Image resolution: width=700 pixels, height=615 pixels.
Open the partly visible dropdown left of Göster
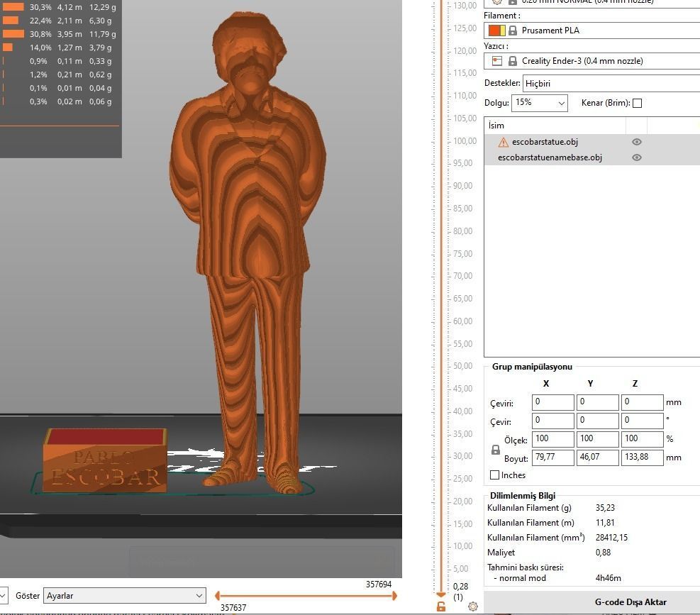pos(4,596)
